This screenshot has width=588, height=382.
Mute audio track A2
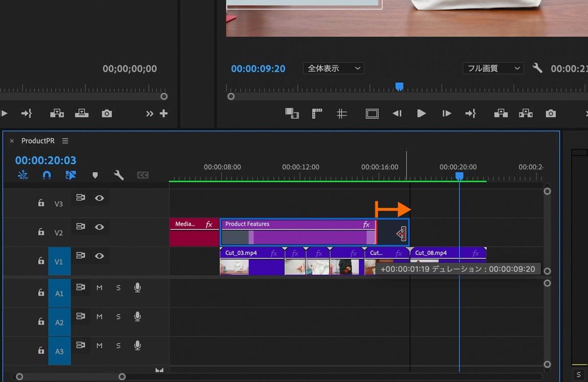(99, 317)
